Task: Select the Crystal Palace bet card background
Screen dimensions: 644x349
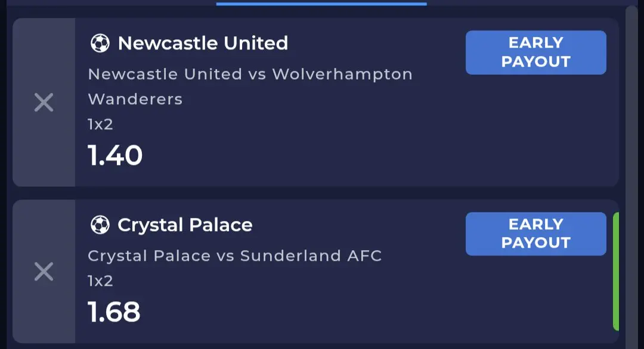Action: (315, 272)
